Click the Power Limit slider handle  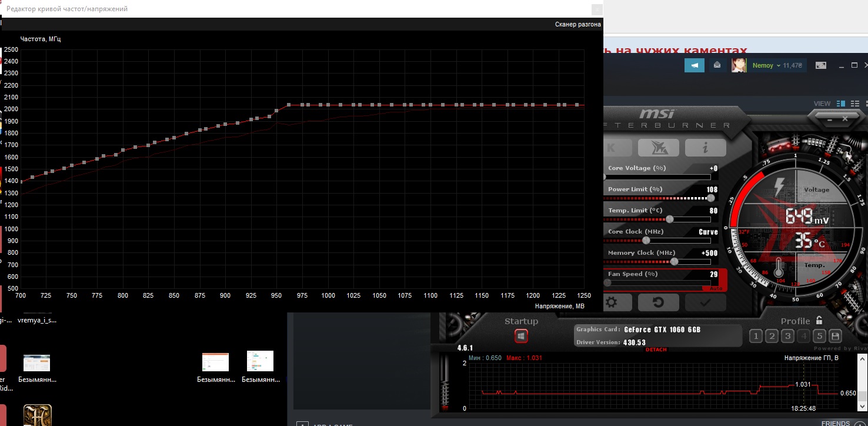[x=710, y=198]
